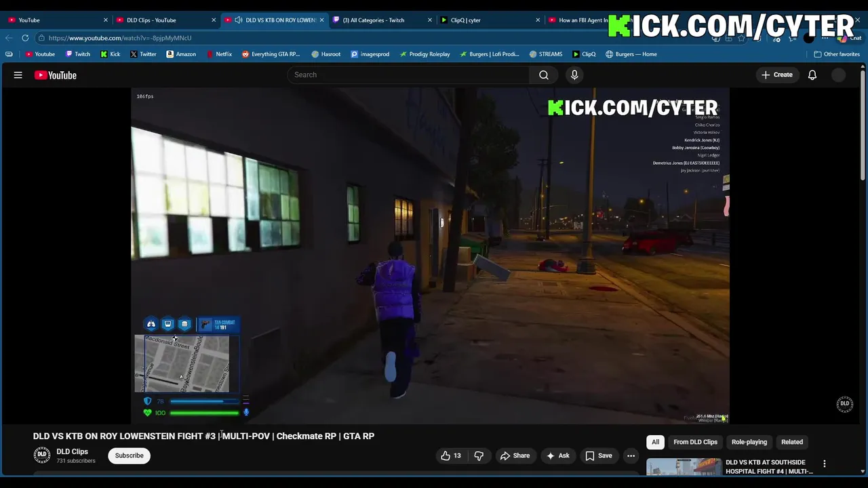Viewport: 868px width, 488px height.
Task: Start voice search with microphone icon
Action: click(574, 75)
